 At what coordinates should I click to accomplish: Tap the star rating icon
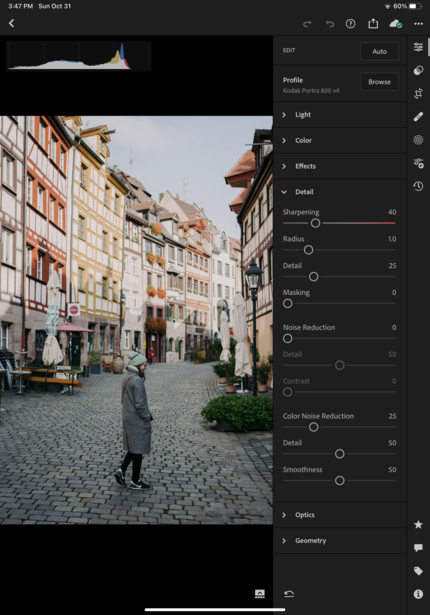point(418,524)
